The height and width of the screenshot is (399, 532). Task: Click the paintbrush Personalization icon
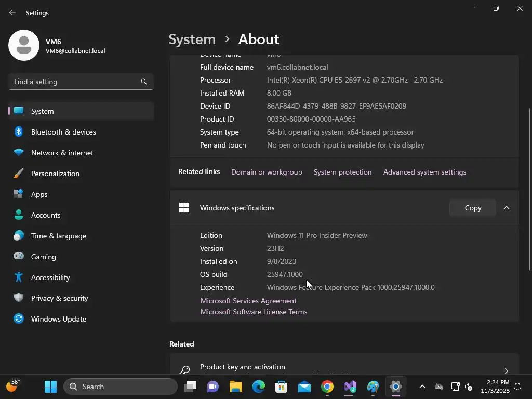point(19,174)
